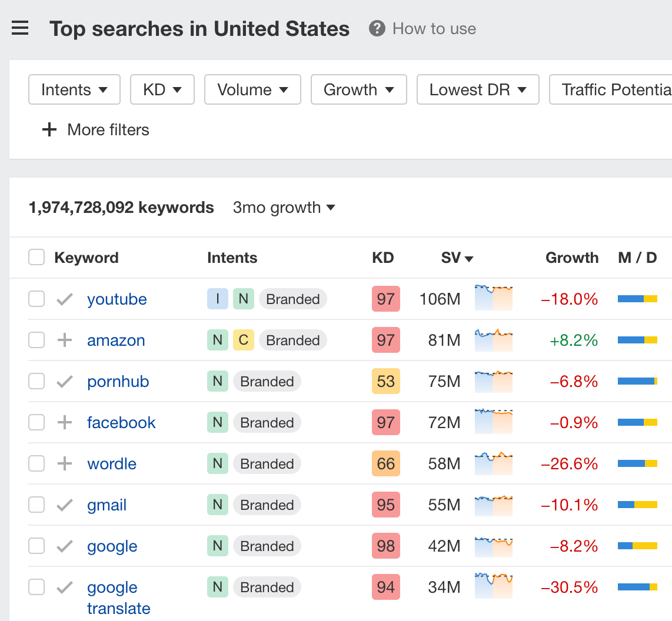
Task: Click the 'I' intent badge next to youtube
Action: tap(217, 299)
